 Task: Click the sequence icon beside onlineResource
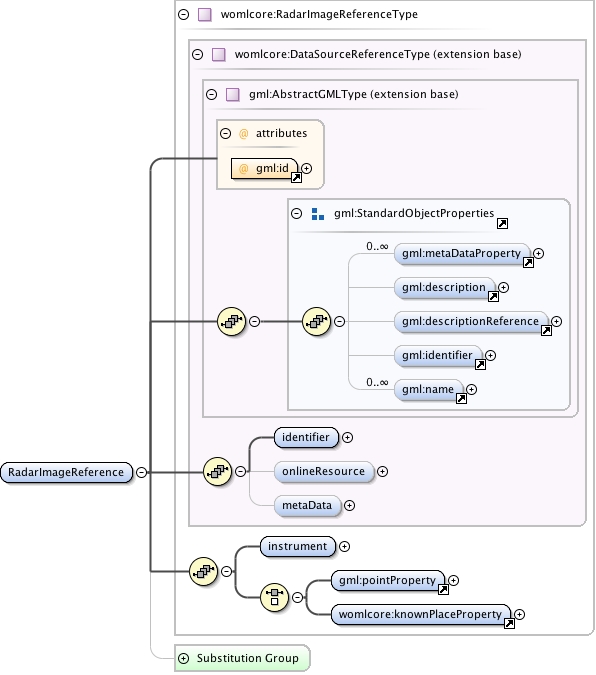coord(217,472)
